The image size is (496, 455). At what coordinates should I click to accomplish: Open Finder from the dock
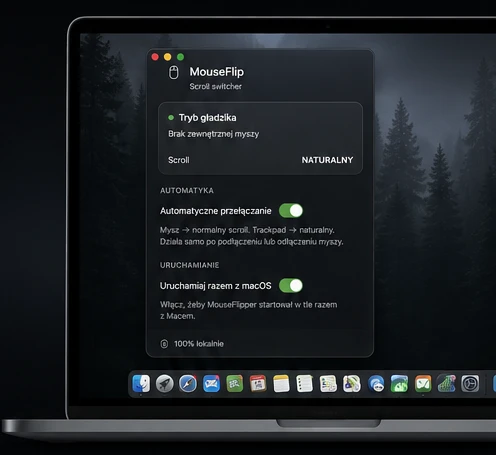point(141,383)
